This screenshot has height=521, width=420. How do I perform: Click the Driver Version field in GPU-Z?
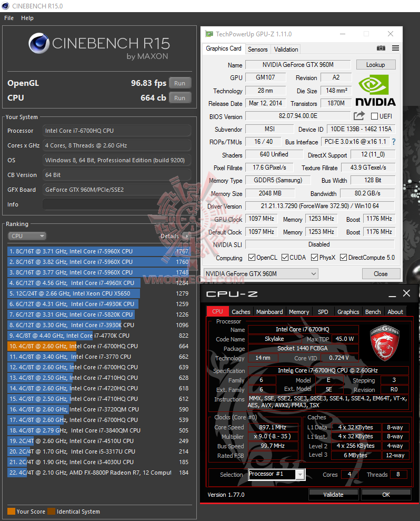pos(319,206)
